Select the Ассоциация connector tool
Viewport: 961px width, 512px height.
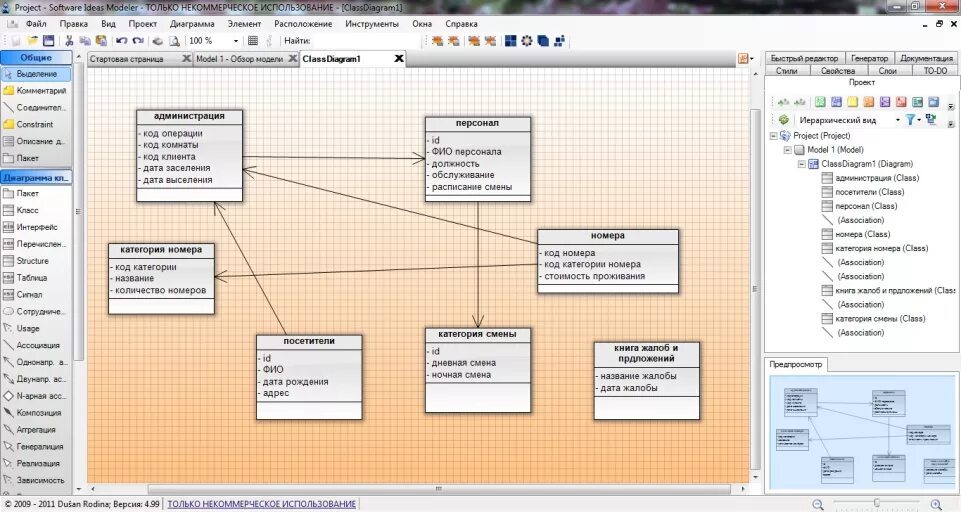tap(36, 345)
